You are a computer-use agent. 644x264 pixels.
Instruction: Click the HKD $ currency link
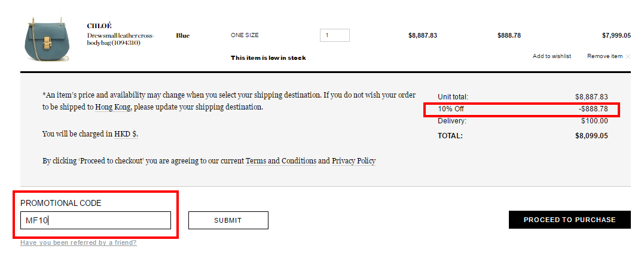[126, 134]
